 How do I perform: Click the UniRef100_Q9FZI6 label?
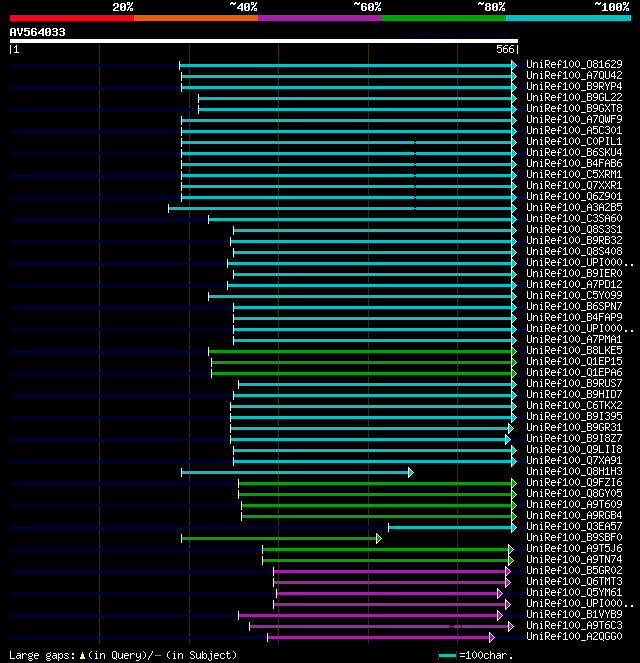click(574, 482)
